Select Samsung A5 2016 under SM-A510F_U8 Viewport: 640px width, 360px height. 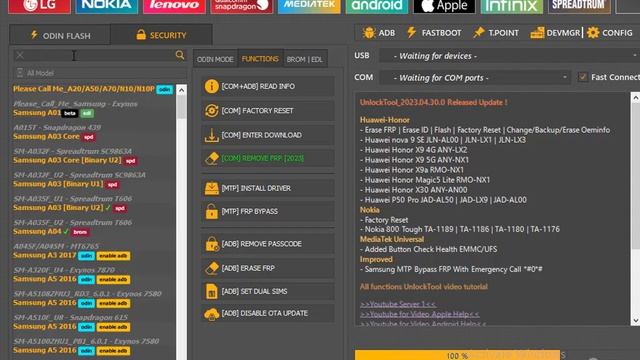point(71,327)
